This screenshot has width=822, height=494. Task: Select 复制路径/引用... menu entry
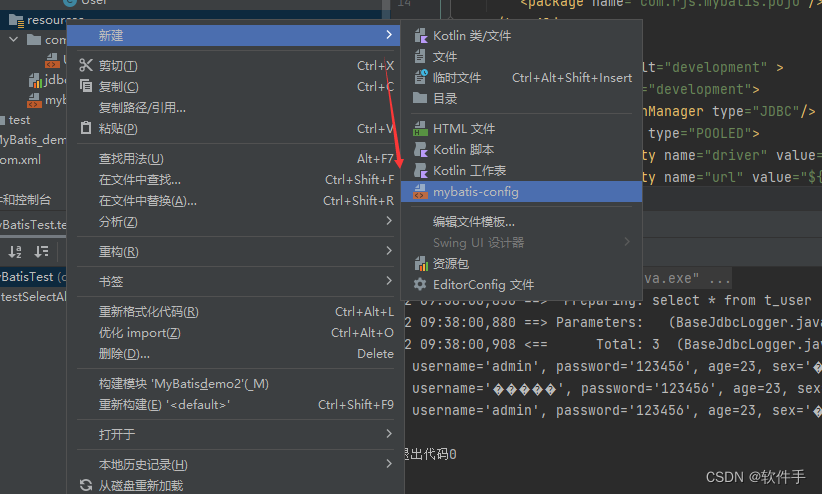[x=236, y=108]
